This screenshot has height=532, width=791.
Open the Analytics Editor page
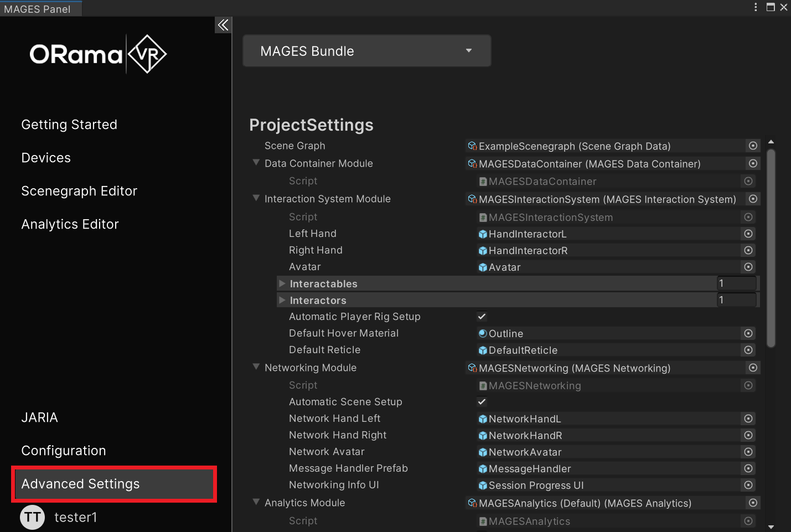point(70,224)
